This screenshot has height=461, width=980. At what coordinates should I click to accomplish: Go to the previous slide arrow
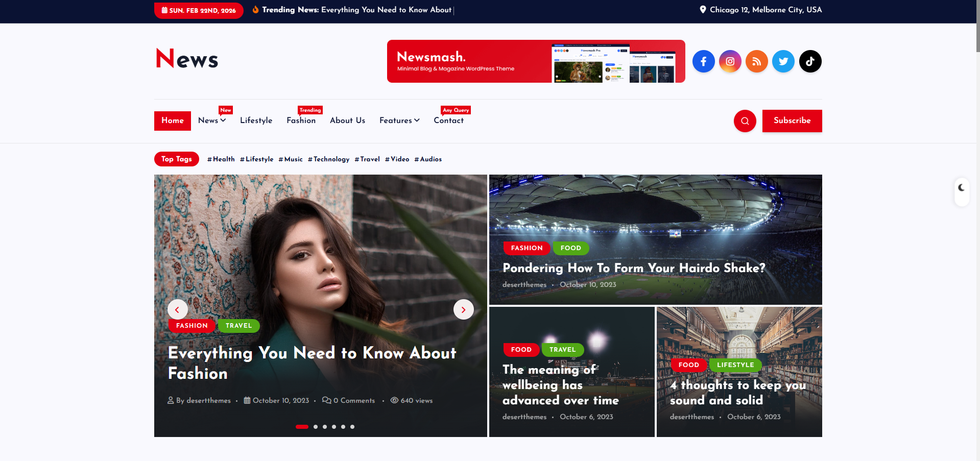(x=177, y=309)
